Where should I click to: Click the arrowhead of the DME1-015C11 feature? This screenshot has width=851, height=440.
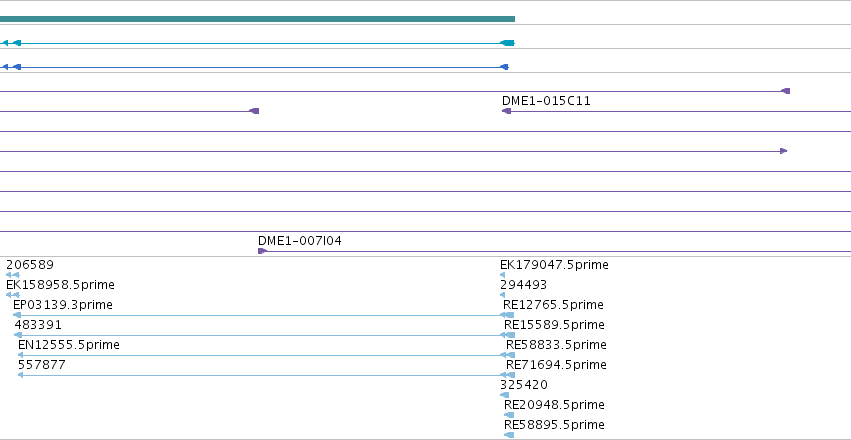pos(506,111)
